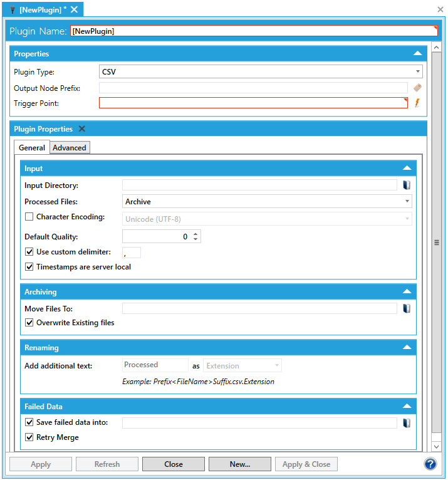Open the help question mark icon
This screenshot has height=480, width=448.
click(430, 464)
